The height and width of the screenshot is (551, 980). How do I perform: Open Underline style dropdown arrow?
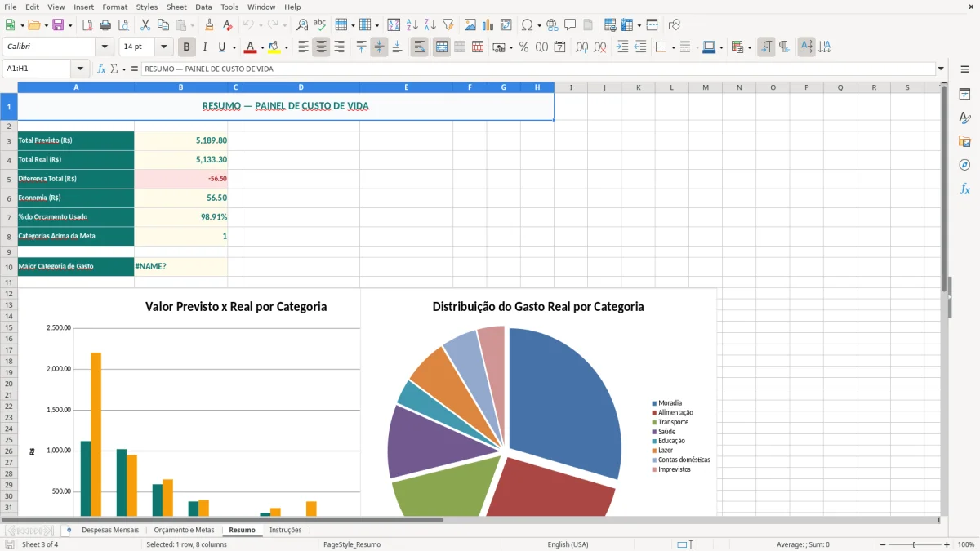pos(234,47)
